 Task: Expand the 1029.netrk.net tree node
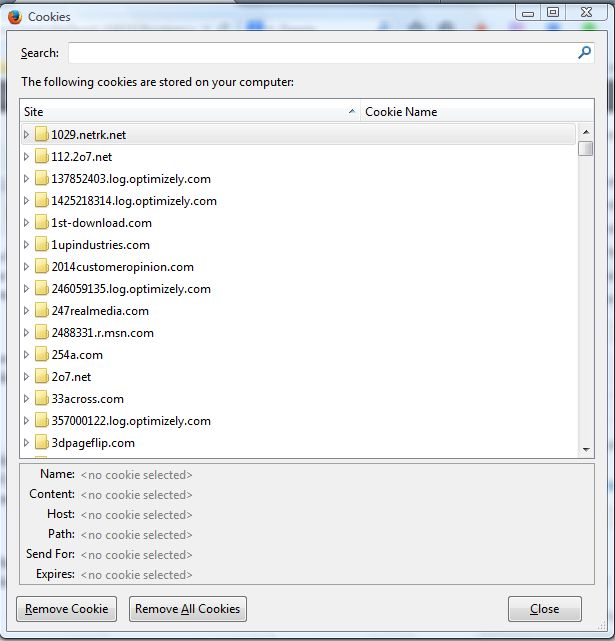pos(26,134)
